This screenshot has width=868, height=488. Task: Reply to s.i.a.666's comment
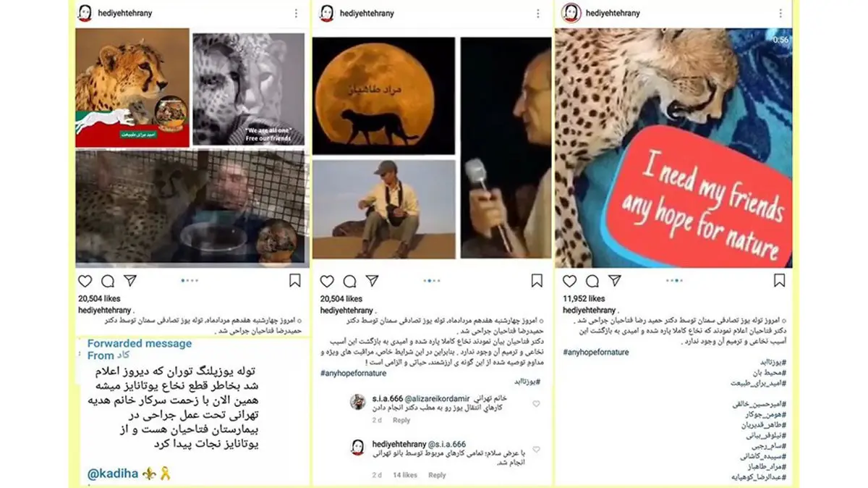pos(401,420)
